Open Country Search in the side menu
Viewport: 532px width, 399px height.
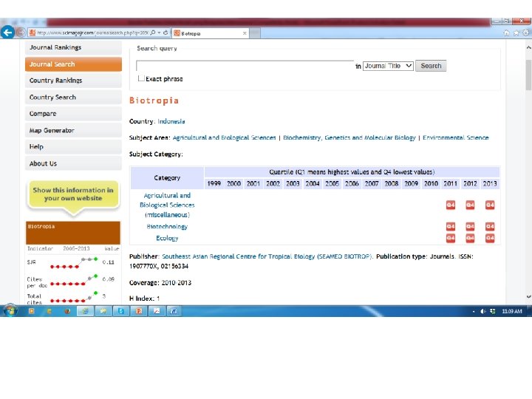click(x=73, y=97)
